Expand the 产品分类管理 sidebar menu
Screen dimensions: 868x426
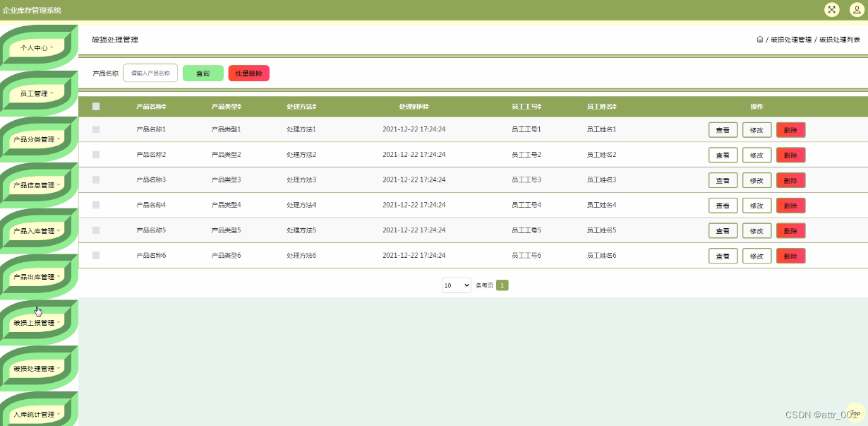click(x=38, y=139)
